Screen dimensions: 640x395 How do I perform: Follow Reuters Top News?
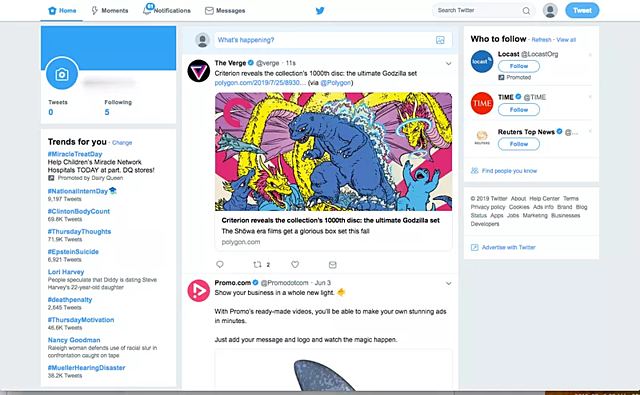point(519,144)
